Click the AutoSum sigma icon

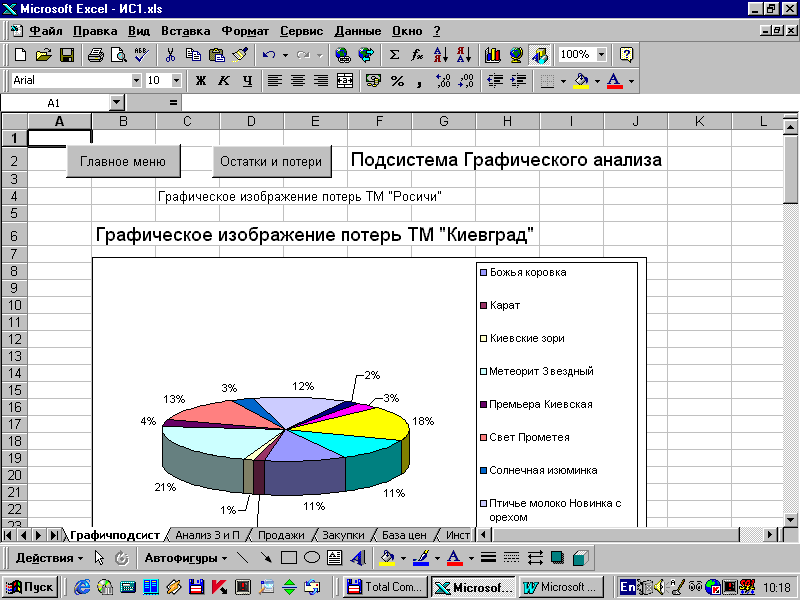pos(394,55)
